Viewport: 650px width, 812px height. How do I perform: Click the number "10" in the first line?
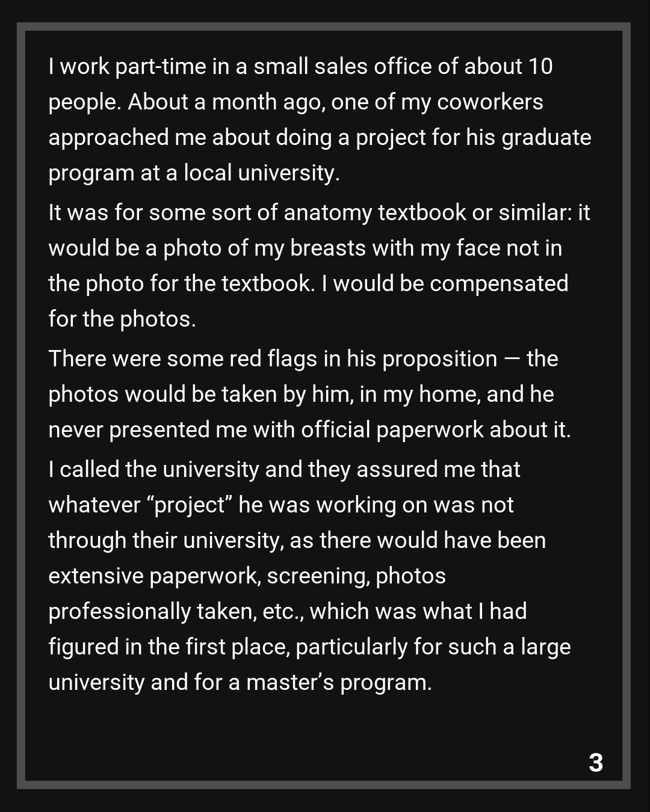point(540,67)
